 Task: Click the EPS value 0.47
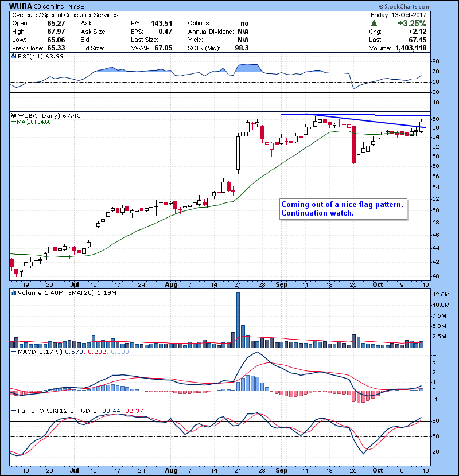coord(165,32)
